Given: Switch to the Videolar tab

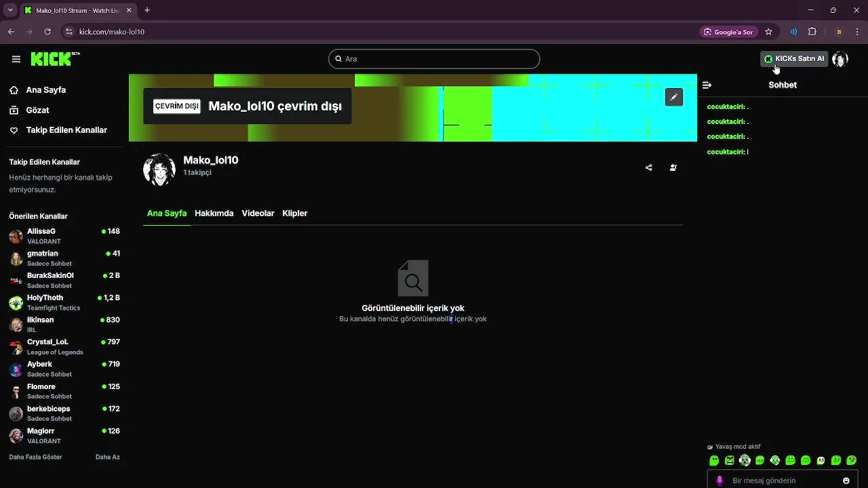Looking at the screenshot, I should [258, 213].
